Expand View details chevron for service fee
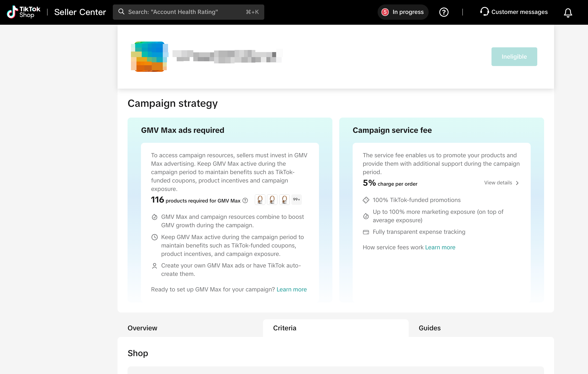The height and width of the screenshot is (374, 588). pyautogui.click(x=517, y=183)
